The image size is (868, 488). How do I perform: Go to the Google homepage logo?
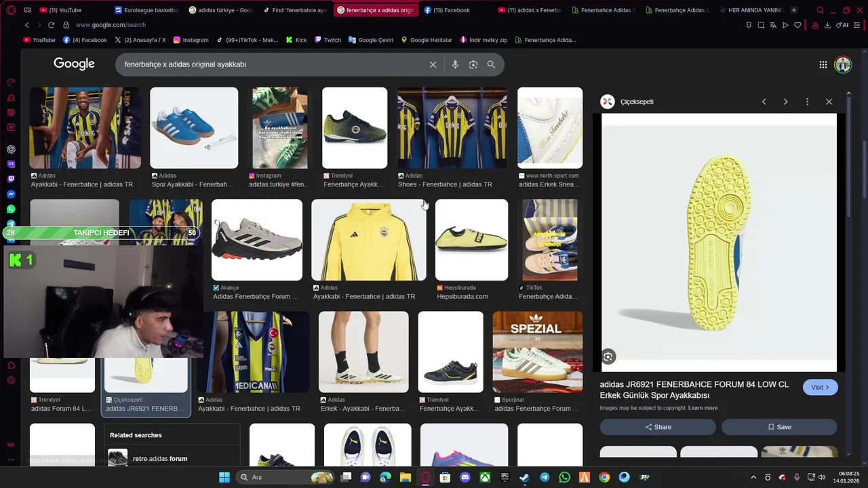pyautogui.click(x=74, y=64)
